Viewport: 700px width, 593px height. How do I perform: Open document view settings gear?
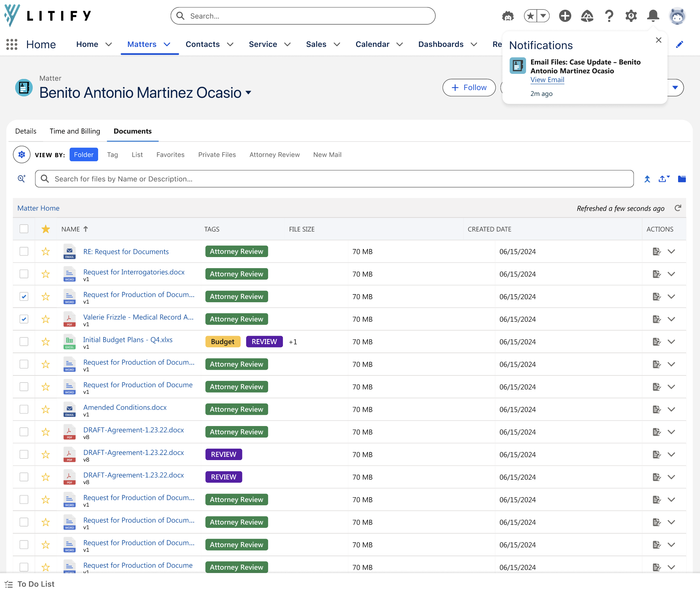22,154
